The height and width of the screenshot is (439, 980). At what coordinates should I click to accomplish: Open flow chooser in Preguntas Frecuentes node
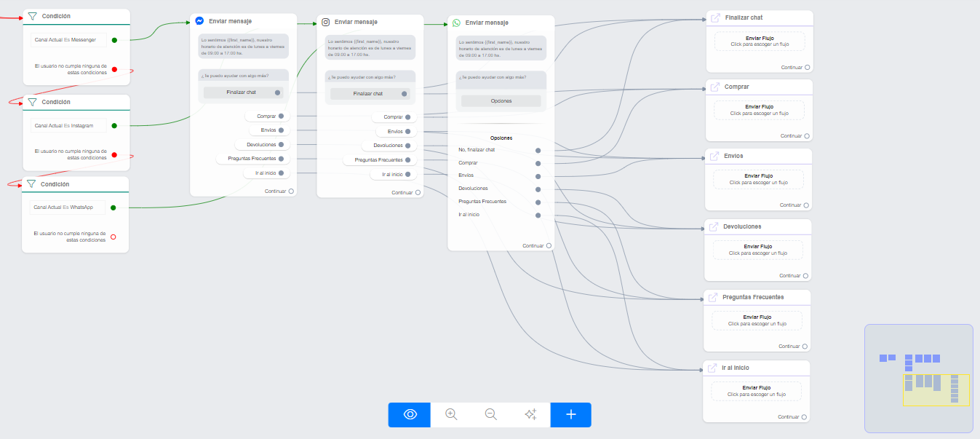[757, 320]
